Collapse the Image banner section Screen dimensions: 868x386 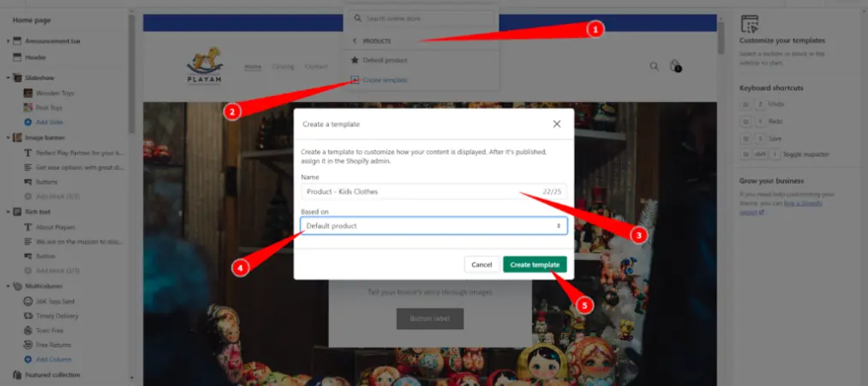tap(8, 137)
